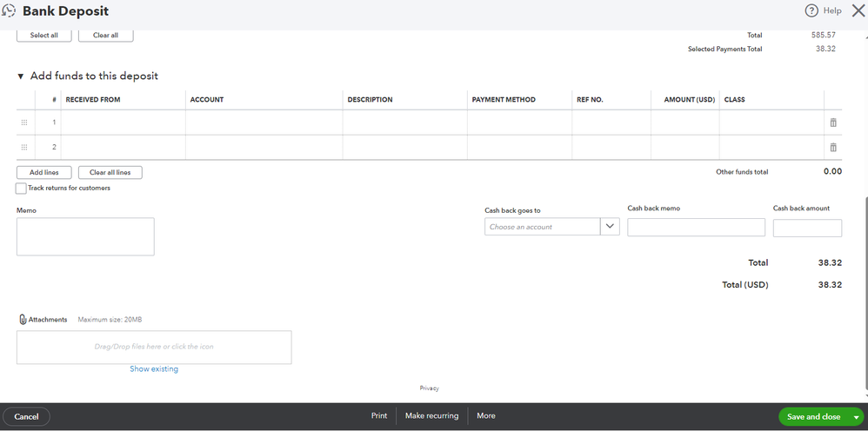This screenshot has height=431, width=868.
Task: Click the PAYMENT METHOD column header
Action: 504,100
